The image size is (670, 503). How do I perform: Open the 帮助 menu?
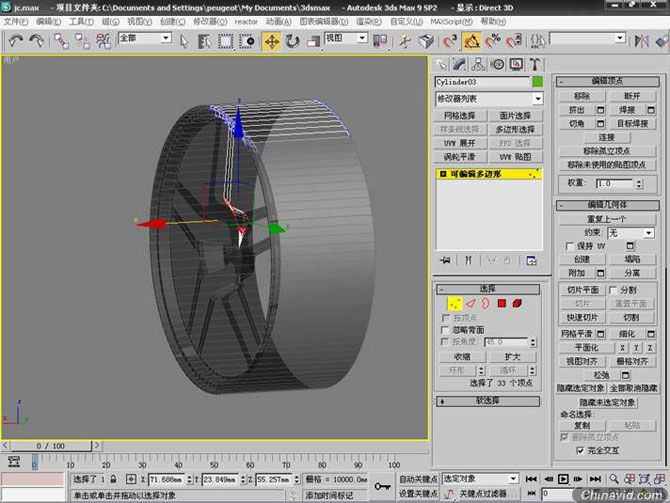tap(493, 21)
